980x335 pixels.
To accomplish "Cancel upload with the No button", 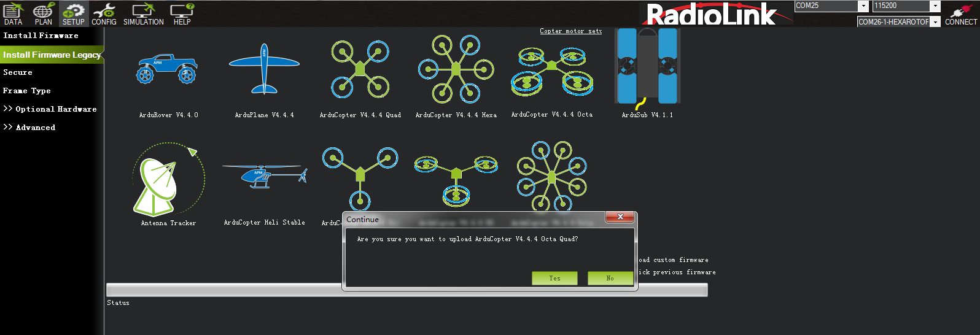I will (610, 278).
